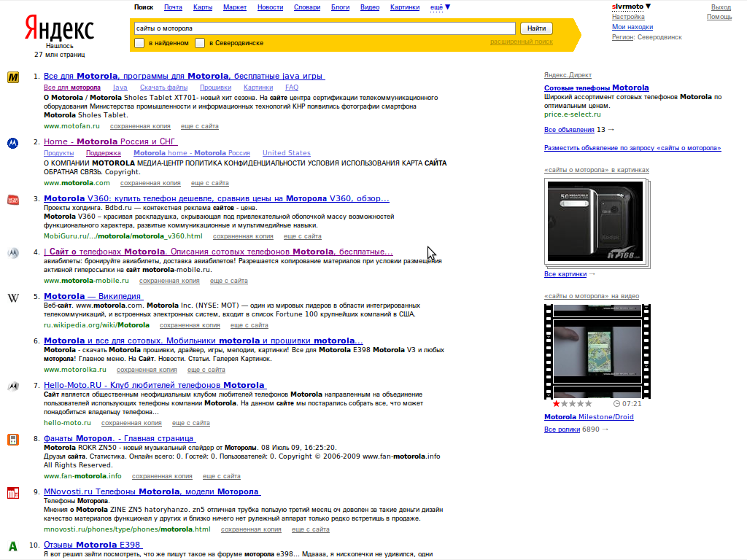Click into the search query field
The height and width of the screenshot is (560, 747).
[x=325, y=28]
